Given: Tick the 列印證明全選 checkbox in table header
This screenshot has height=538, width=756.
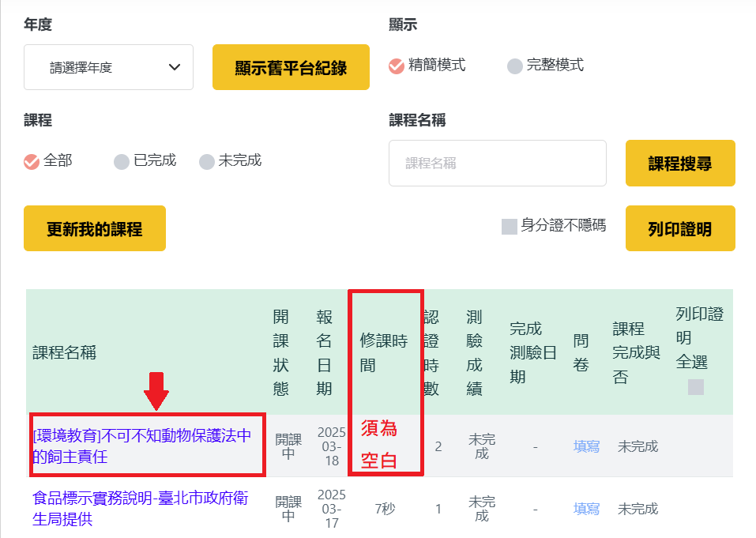Looking at the screenshot, I should pyautogui.click(x=696, y=387).
